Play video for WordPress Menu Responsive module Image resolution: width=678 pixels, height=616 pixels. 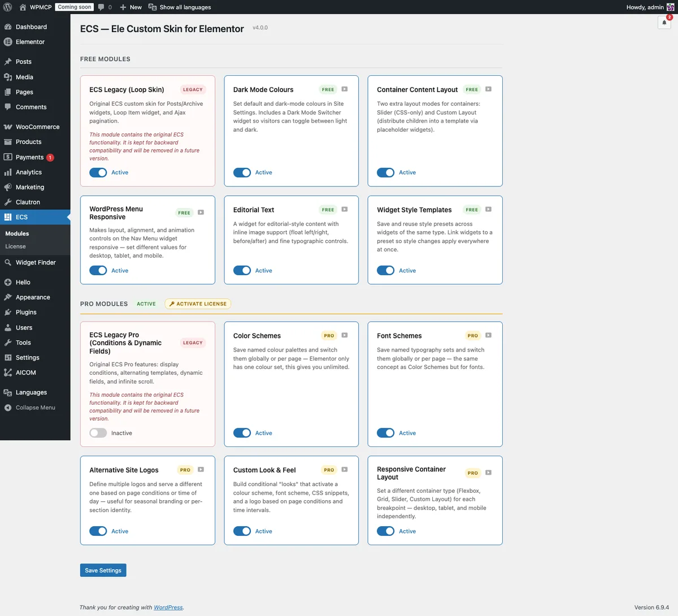pyautogui.click(x=201, y=212)
